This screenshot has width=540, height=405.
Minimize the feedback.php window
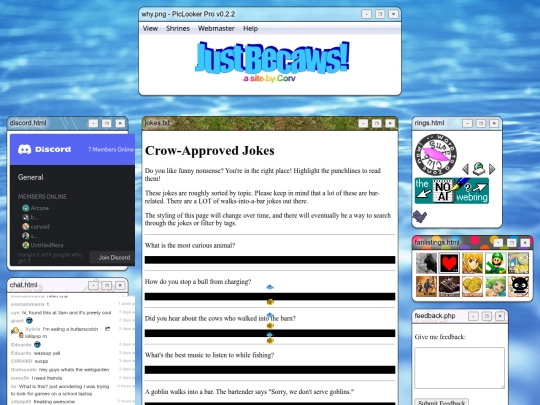[473, 316]
